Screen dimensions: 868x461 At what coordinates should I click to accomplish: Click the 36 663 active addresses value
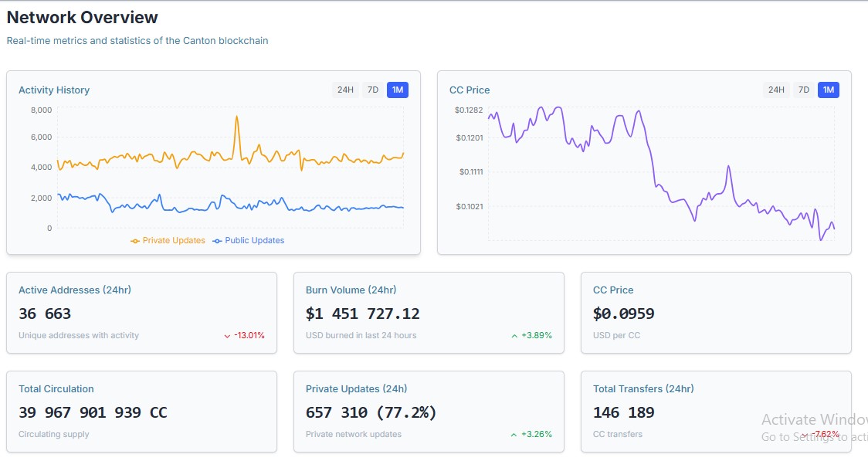pos(45,314)
